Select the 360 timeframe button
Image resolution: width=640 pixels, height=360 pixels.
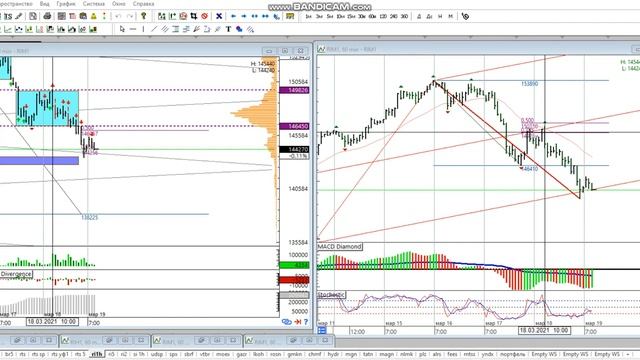[404, 16]
